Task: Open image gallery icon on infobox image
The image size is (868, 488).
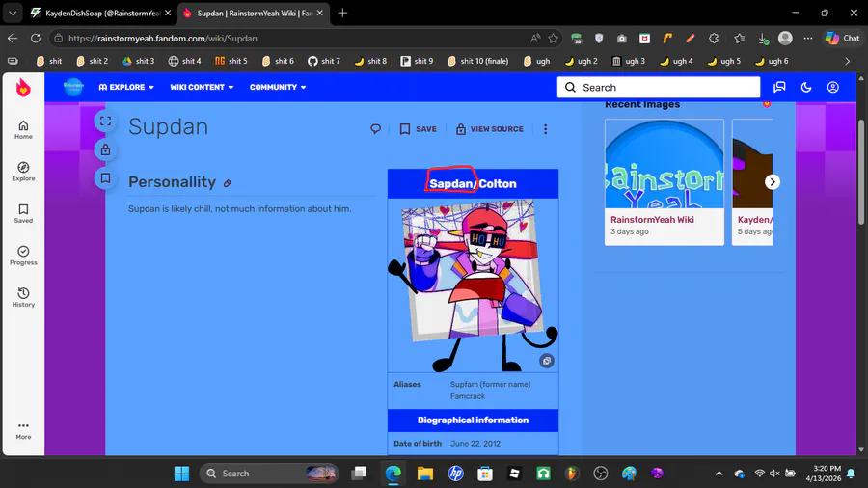Action: 547,361
